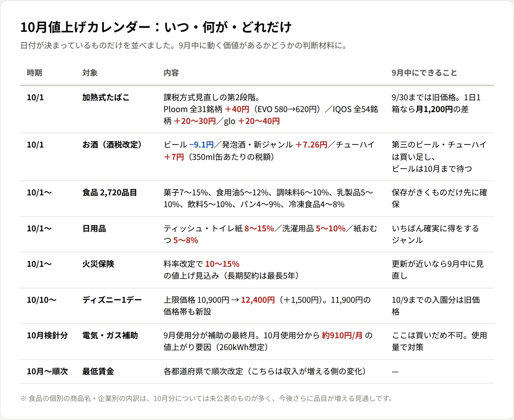The image size is (514, 420).
Task: Click ここは買いだめ不可 advice text
Action: click(439, 341)
